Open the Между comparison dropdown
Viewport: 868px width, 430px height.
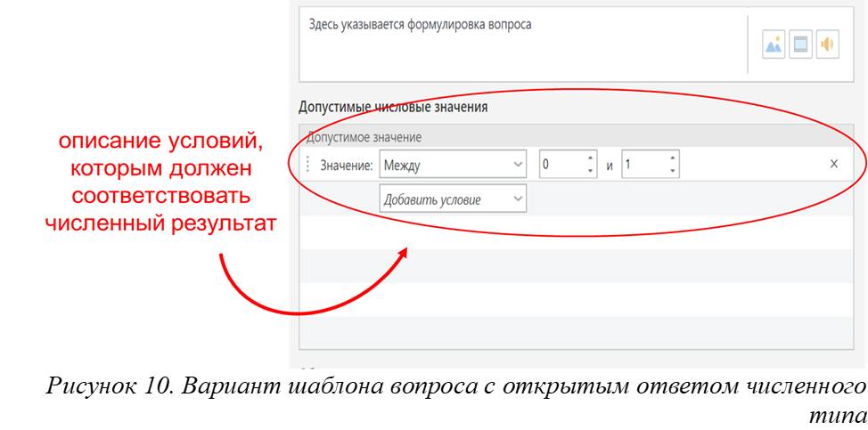pyautogui.click(x=453, y=165)
